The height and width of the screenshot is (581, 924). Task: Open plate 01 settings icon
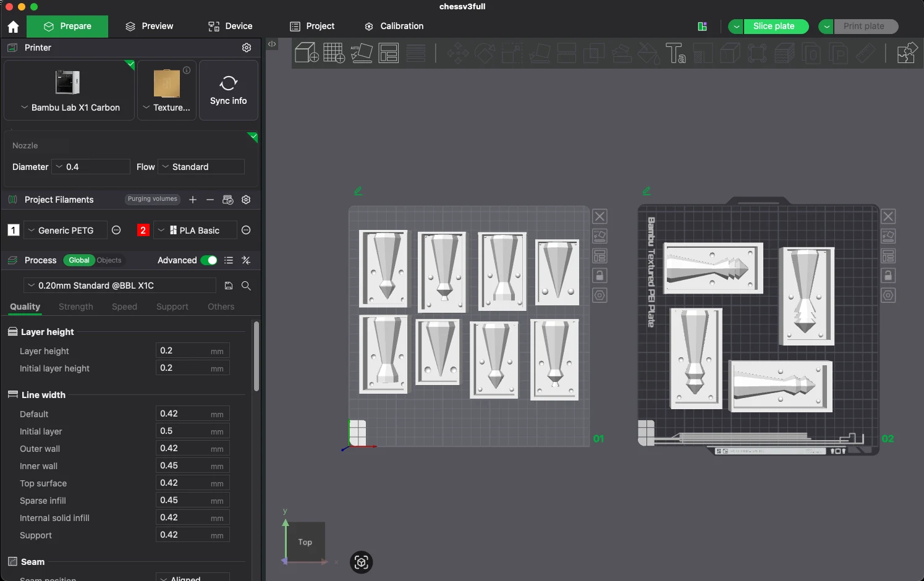click(x=600, y=295)
